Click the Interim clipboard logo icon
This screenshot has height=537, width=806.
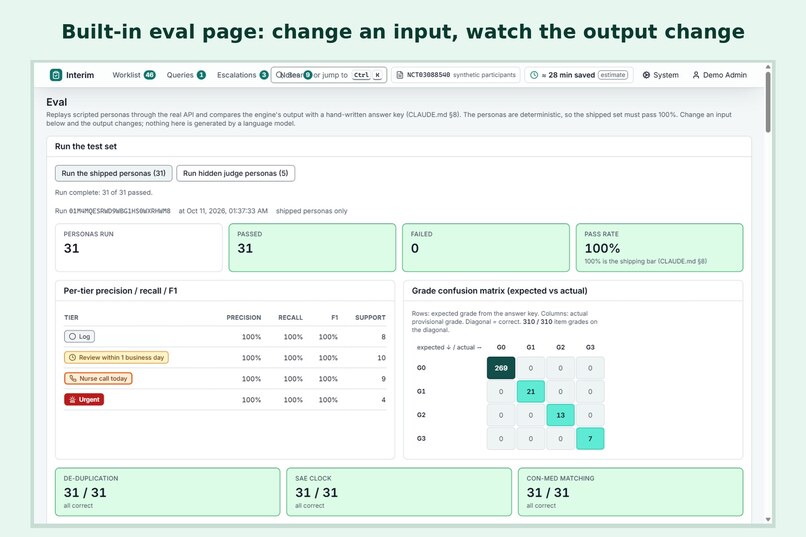[x=56, y=75]
